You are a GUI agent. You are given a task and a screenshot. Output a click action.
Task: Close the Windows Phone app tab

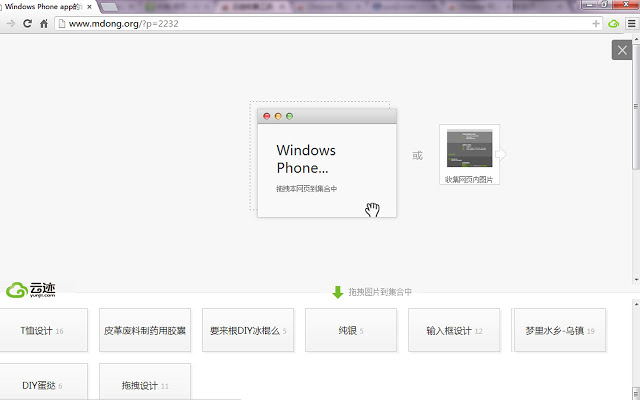89,7
